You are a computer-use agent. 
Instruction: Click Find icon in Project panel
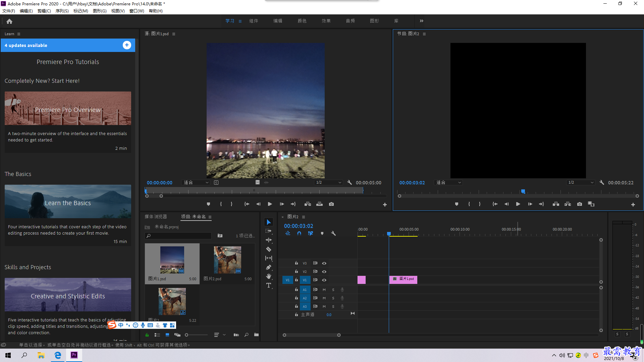[x=247, y=335]
